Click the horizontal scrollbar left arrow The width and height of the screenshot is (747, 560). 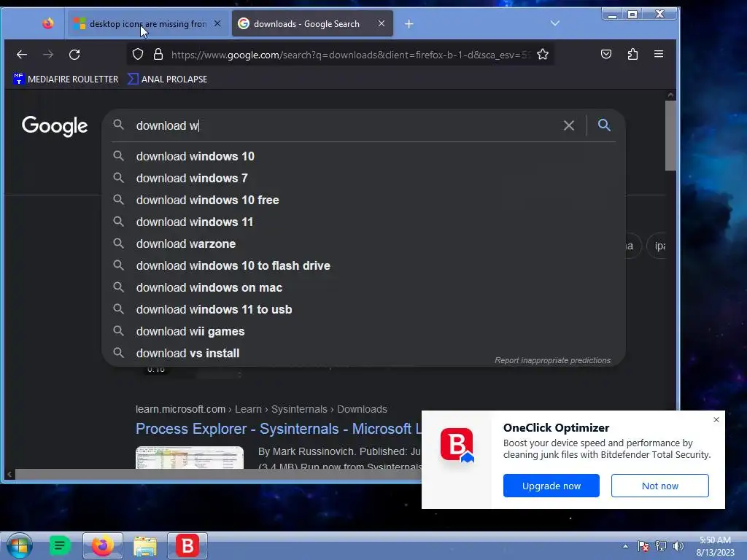click(x=9, y=474)
